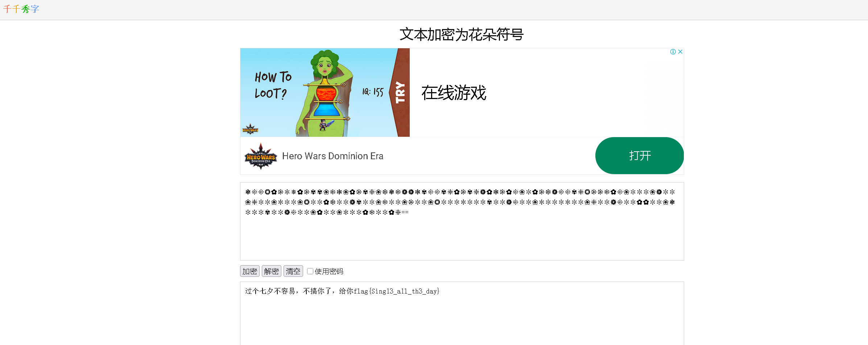Click the IQ: 155 text in ad
The image size is (868, 345).
click(373, 92)
